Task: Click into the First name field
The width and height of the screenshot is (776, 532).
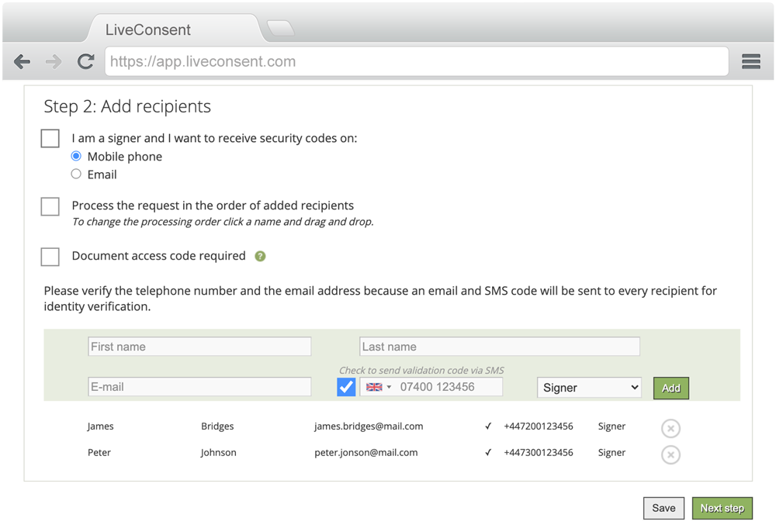Action: pos(199,347)
